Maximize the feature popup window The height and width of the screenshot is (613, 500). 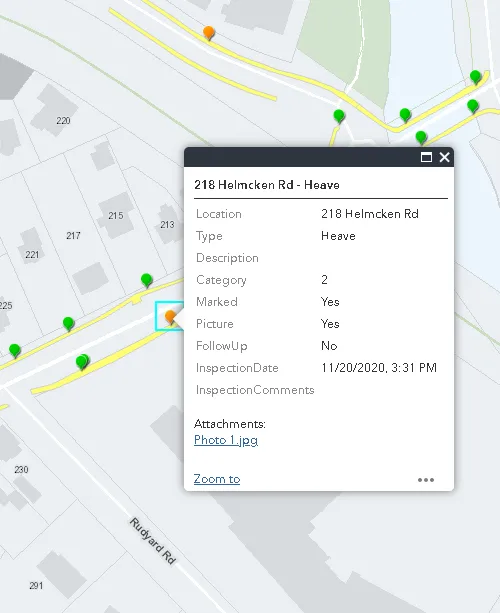pos(426,157)
